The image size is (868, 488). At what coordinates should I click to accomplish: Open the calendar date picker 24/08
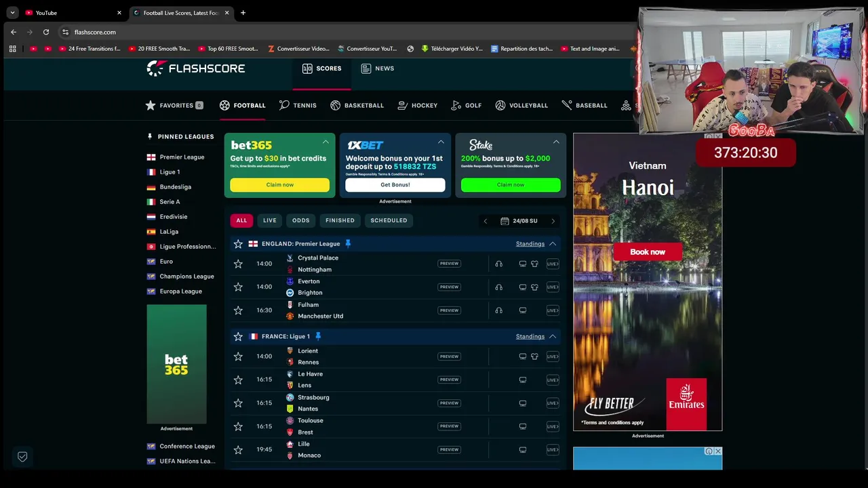coord(519,221)
